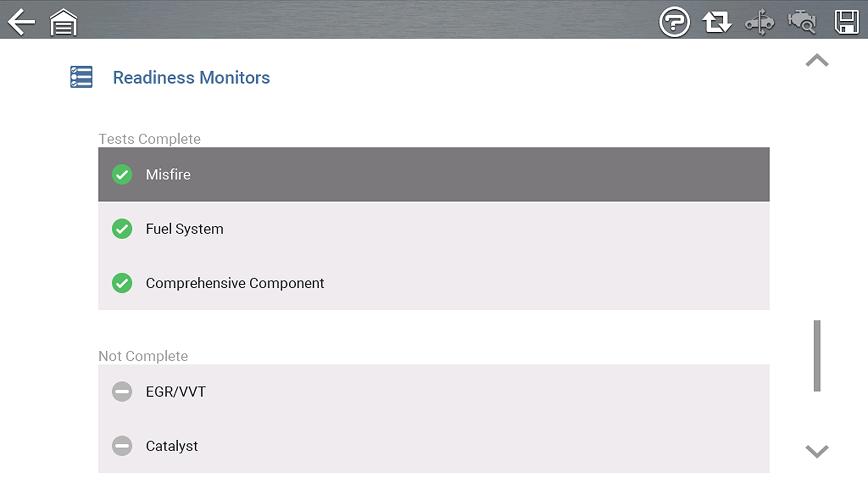Click the Readiness Monitors checklist icon

point(81,77)
